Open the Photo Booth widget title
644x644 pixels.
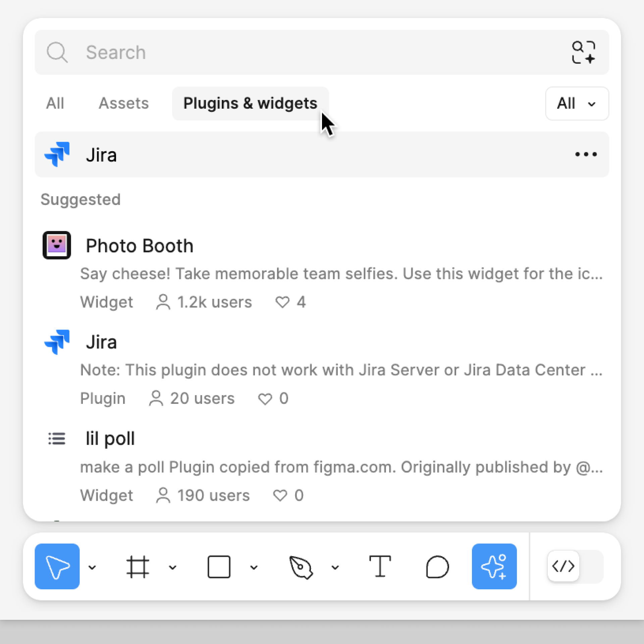pos(140,246)
